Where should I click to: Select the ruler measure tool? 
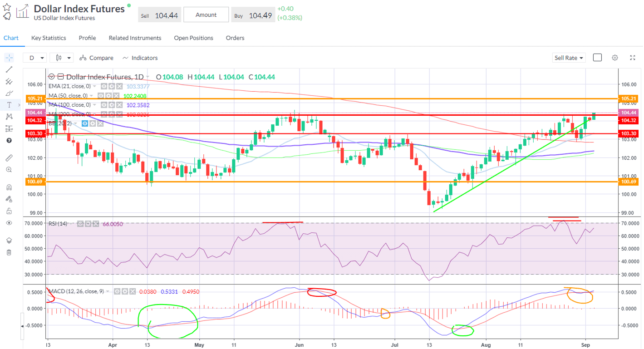point(9,157)
